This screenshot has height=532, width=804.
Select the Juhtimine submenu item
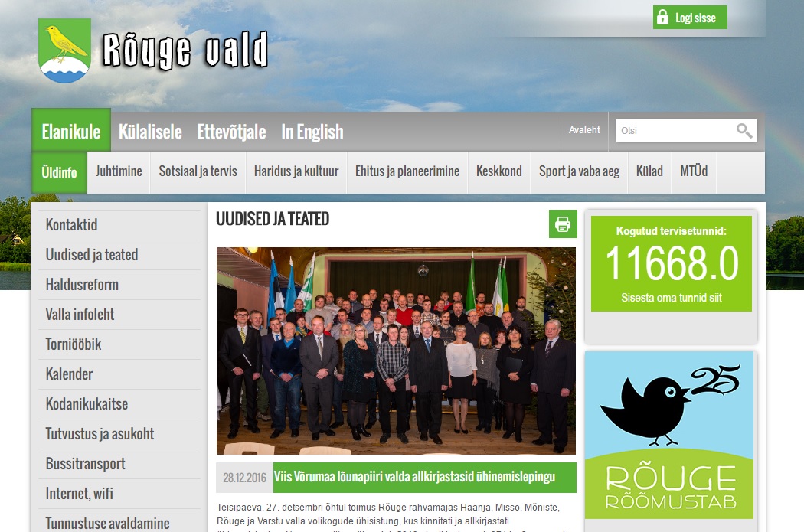tap(119, 171)
